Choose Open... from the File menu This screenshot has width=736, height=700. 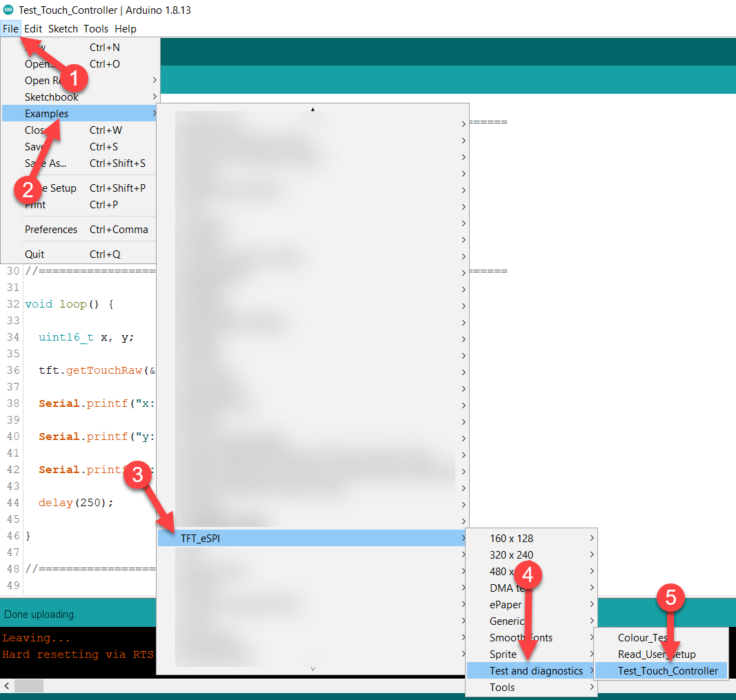click(x=79, y=64)
